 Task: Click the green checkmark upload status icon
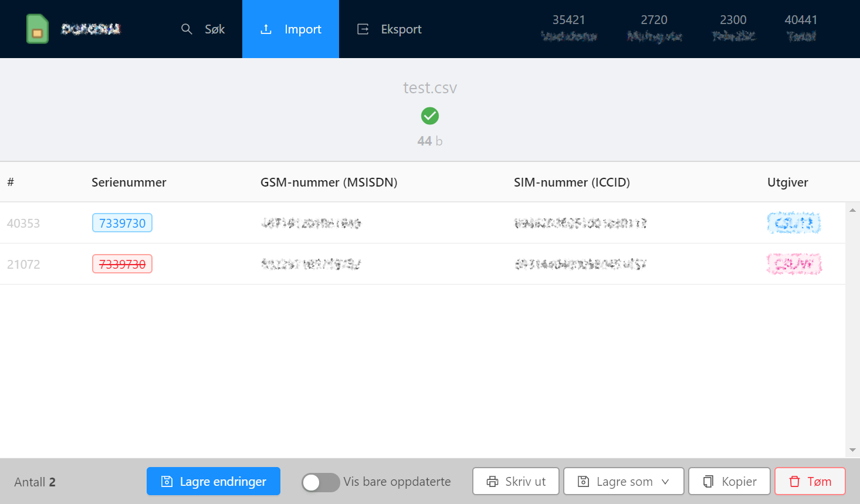(430, 116)
